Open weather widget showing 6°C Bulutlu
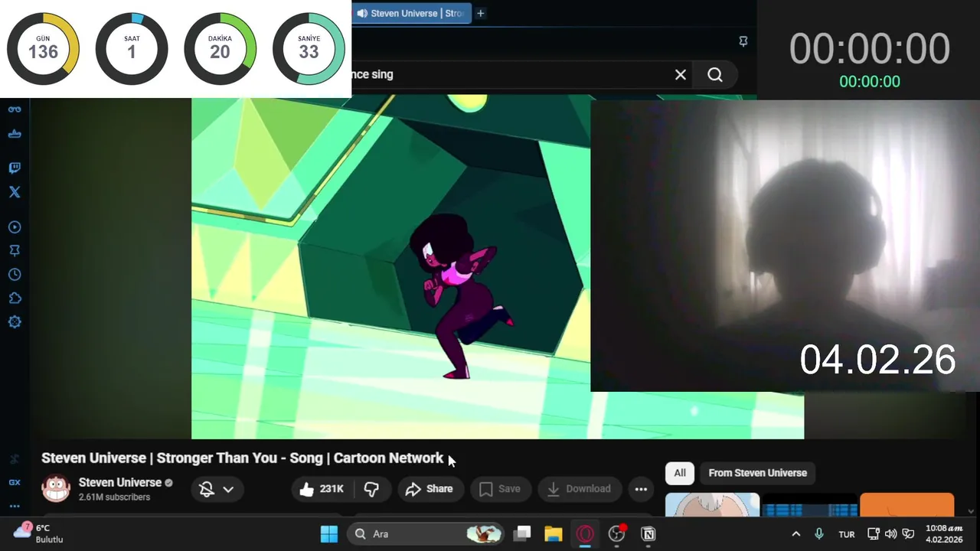Viewport: 980px width, 551px height. pos(38,533)
